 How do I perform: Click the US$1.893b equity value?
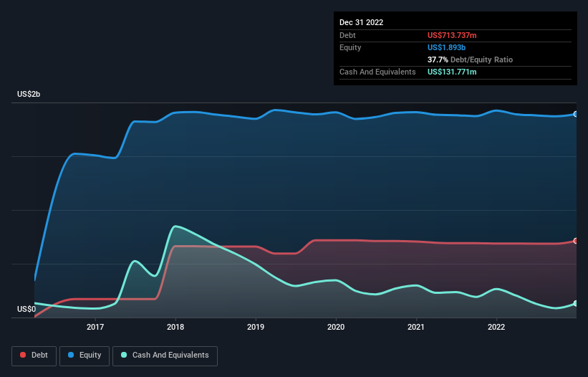pyautogui.click(x=446, y=47)
